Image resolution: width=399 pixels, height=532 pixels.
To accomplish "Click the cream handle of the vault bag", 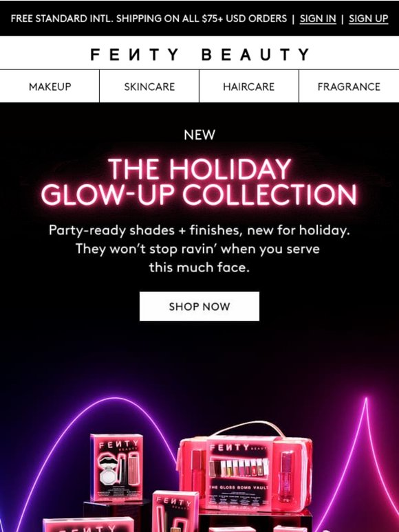I will click(x=248, y=429).
